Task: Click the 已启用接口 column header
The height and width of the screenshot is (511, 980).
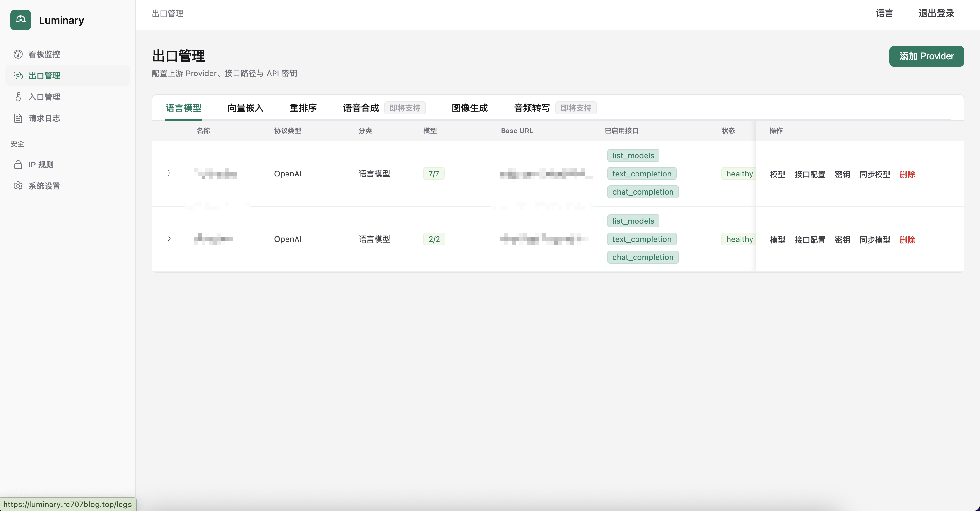Action: tap(622, 131)
